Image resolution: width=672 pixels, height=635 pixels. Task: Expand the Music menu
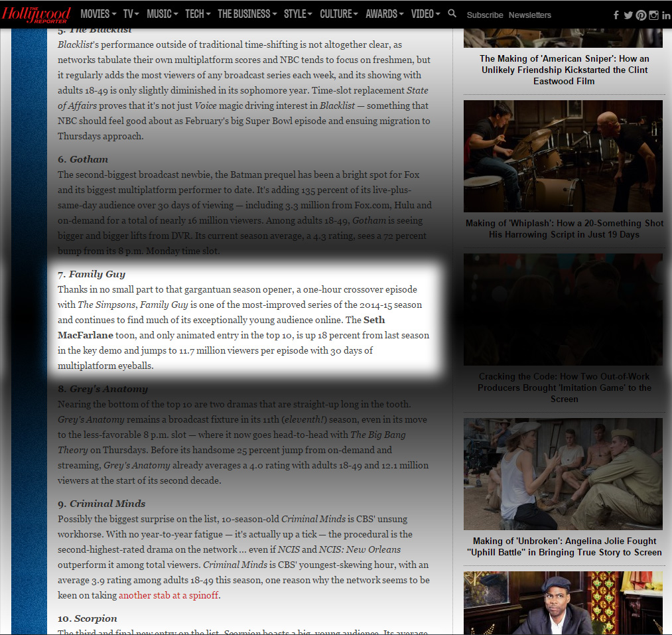point(162,14)
